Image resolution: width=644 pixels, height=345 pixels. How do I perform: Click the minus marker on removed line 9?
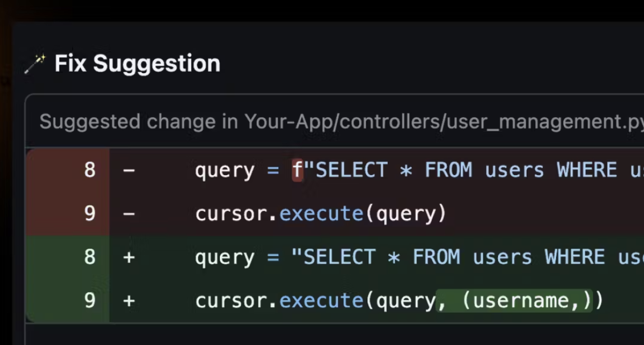(129, 214)
